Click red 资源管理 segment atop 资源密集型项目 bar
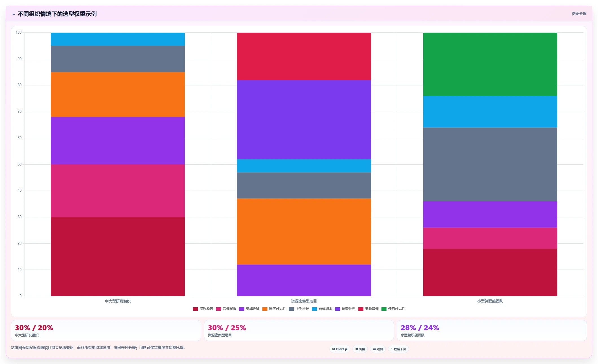 pos(304,56)
